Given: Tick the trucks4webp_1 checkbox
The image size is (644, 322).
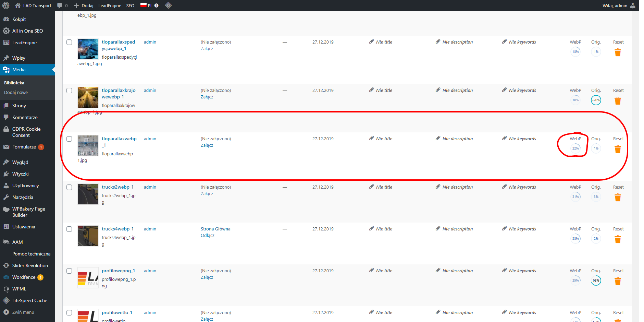Looking at the screenshot, I should [x=69, y=229].
